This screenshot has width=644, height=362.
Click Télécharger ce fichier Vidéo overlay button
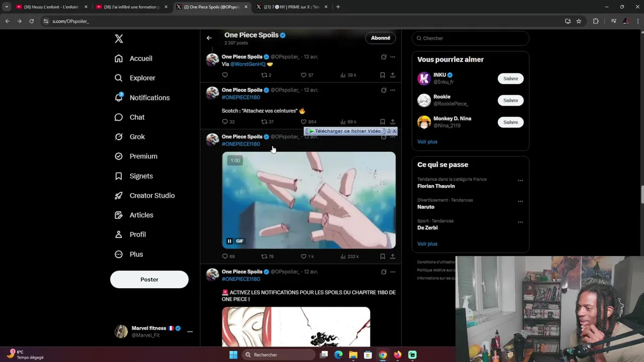point(345,131)
